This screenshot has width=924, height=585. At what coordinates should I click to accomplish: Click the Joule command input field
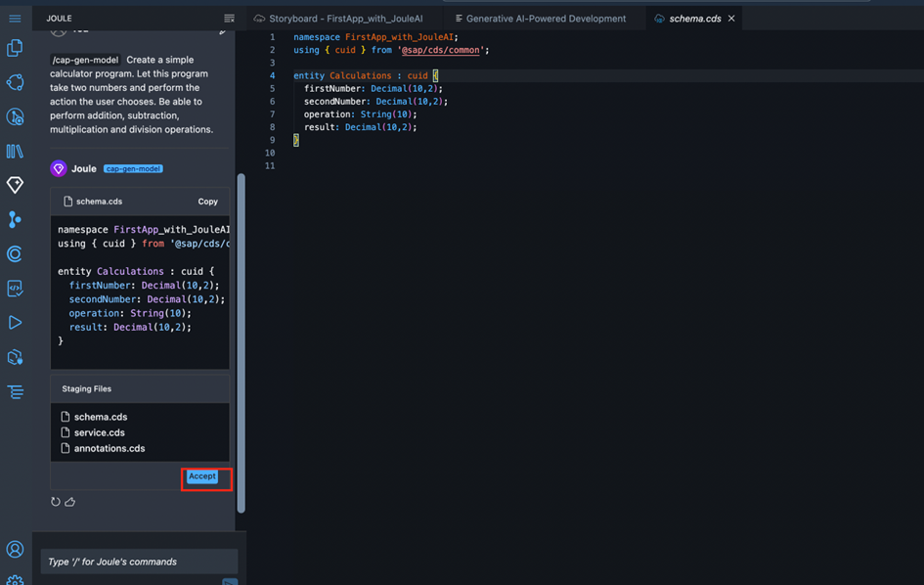coord(139,562)
